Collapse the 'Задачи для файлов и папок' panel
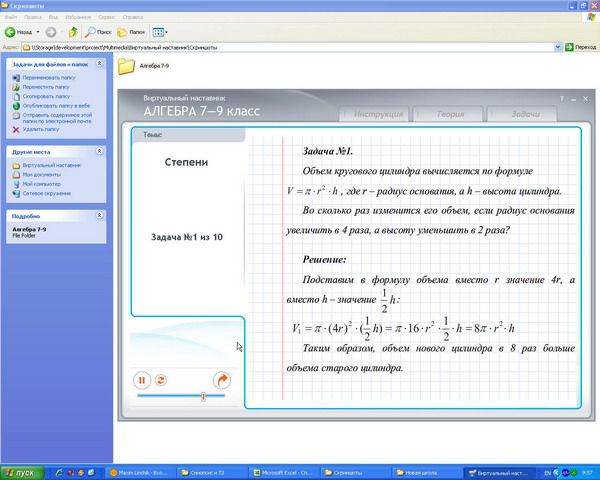The image size is (600, 480). pos(100,65)
